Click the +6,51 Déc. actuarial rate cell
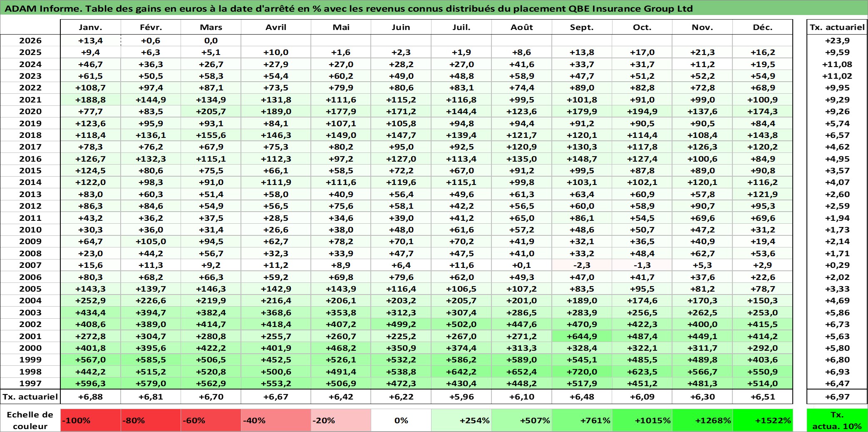868x432 pixels. [x=763, y=397]
